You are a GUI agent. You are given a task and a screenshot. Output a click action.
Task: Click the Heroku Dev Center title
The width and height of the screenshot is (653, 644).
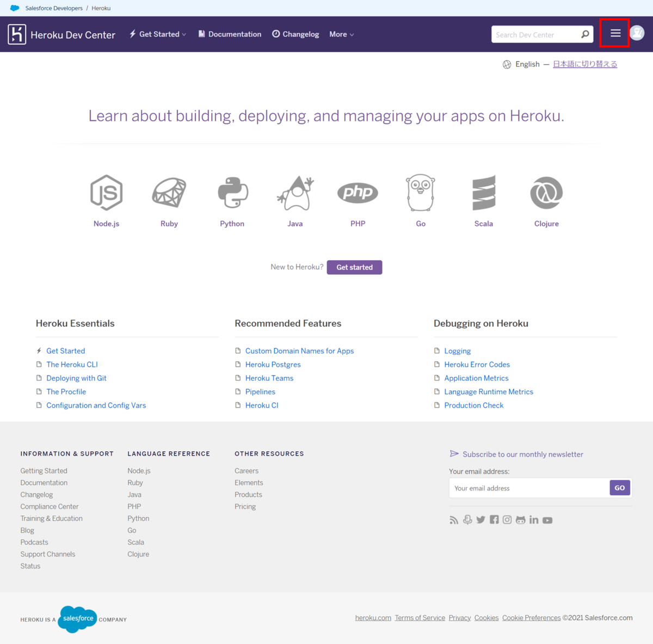(73, 35)
